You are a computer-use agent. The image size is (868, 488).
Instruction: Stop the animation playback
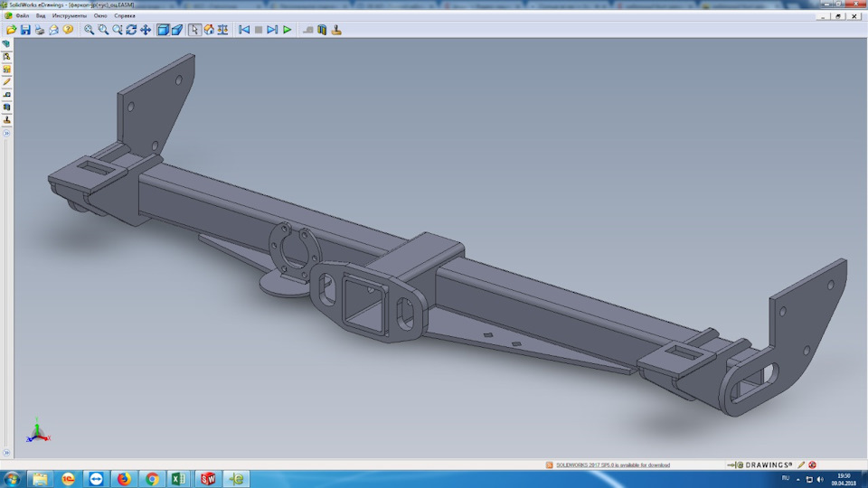(x=258, y=29)
